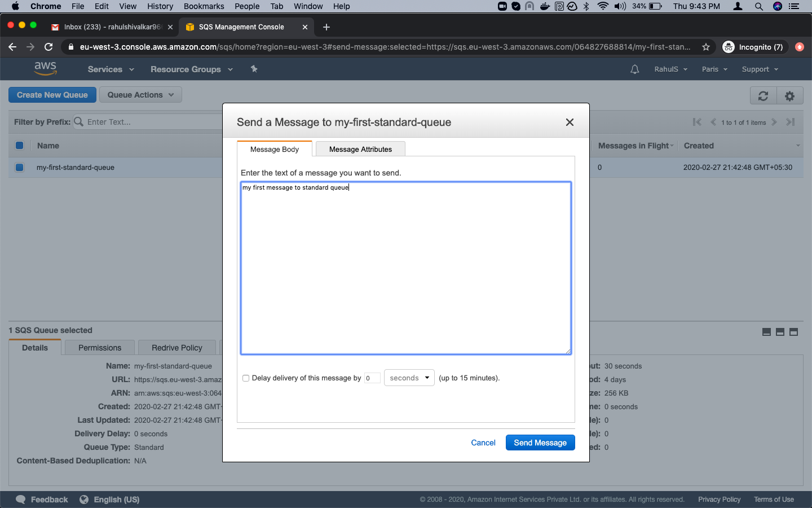Open AWS notifications bell
Image resolution: width=812 pixels, height=508 pixels.
click(634, 69)
